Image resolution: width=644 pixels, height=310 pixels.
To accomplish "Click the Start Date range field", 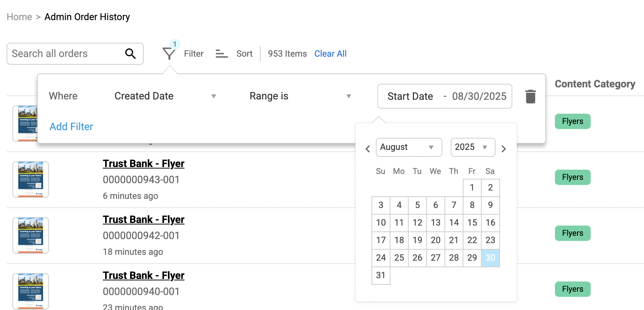I will pyautogui.click(x=410, y=97).
